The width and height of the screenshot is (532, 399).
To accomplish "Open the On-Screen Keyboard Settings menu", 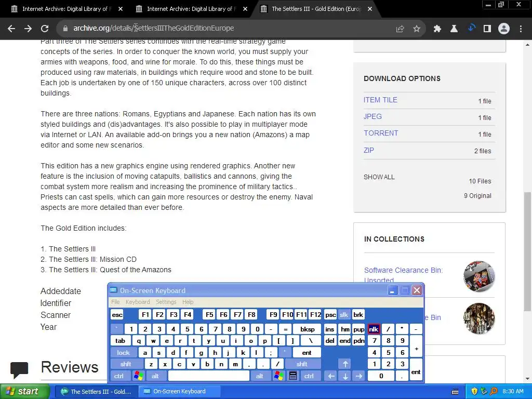I will tap(166, 302).
